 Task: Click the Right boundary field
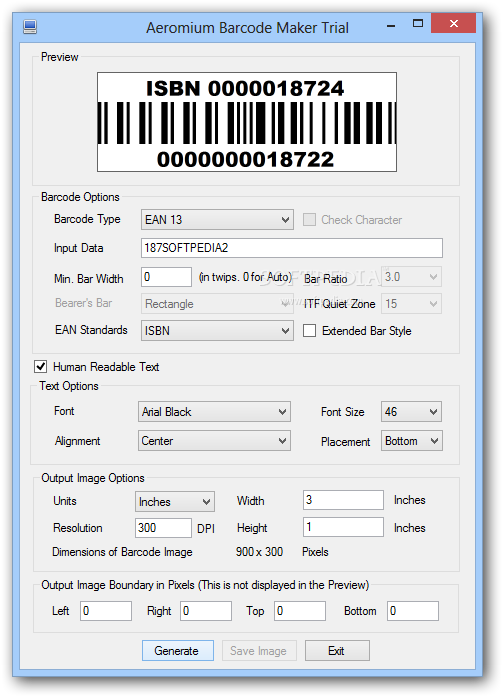pyautogui.click(x=206, y=611)
